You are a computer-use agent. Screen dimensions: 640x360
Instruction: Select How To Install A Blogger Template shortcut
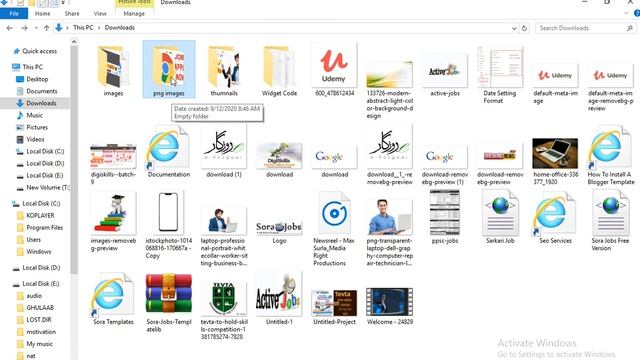pos(610,156)
